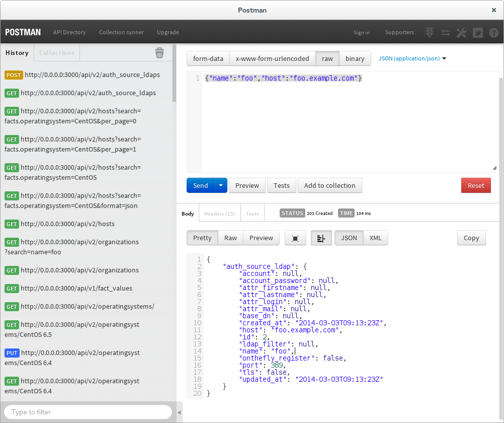504x423 pixels.
Task: Click the history sidebar scrollbar
Action: click(x=174, y=74)
